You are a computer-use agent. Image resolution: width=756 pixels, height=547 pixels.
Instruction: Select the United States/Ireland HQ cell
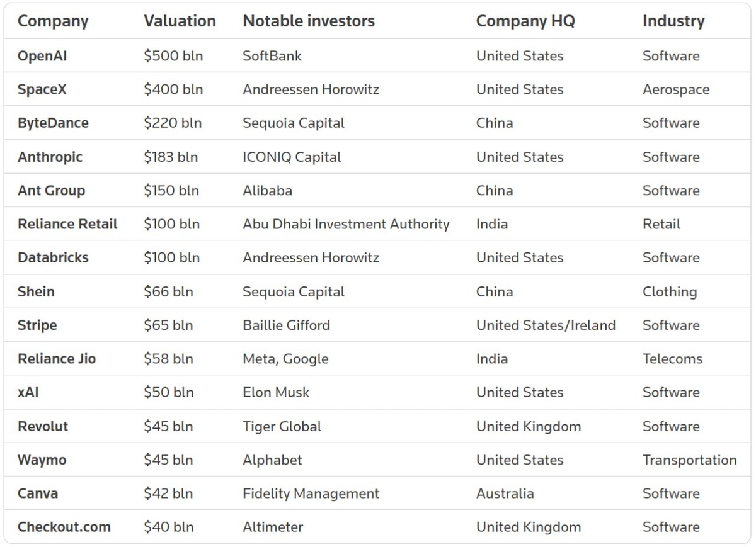[x=546, y=325]
